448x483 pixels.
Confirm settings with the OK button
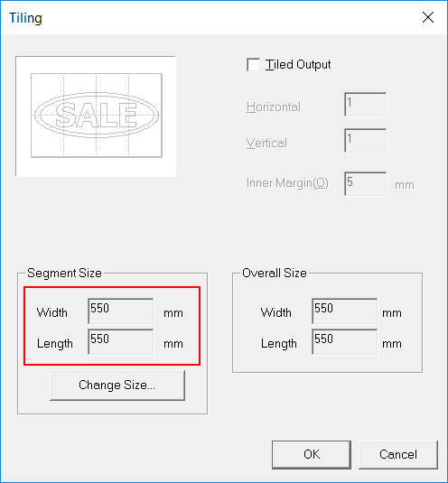pos(312,455)
